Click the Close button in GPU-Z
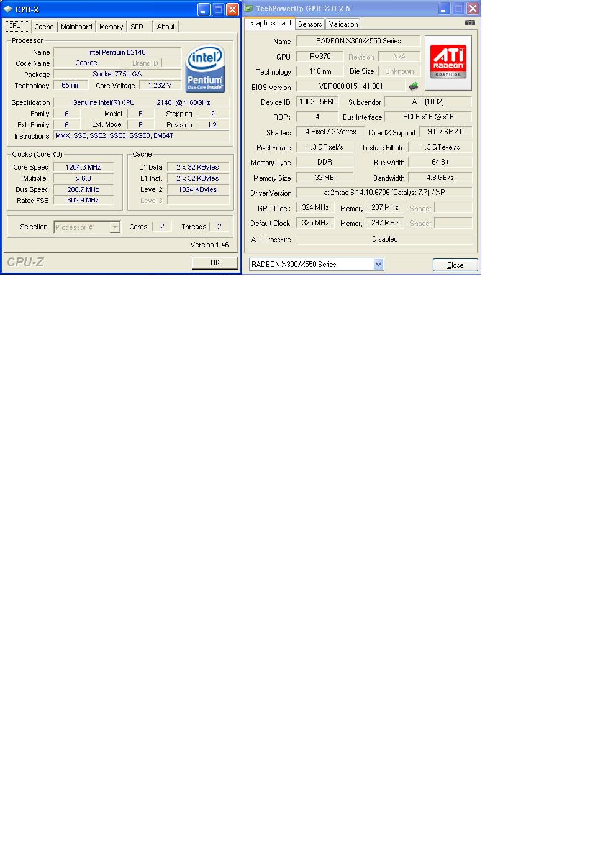 [455, 265]
